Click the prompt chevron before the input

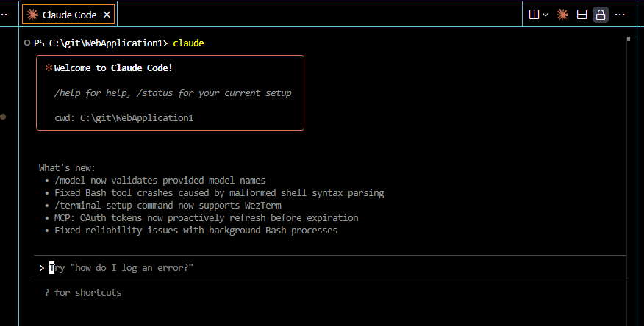[x=41, y=268]
